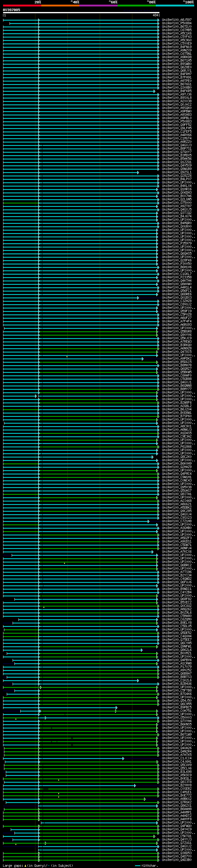The width and height of the screenshot is (197, 868).
Task: Click the cyan ~100% identity legend bar
Action: [x=175, y=6]
